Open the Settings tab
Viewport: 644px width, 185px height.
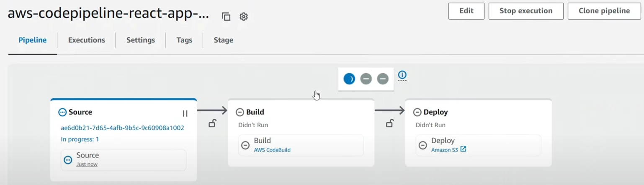(141, 40)
